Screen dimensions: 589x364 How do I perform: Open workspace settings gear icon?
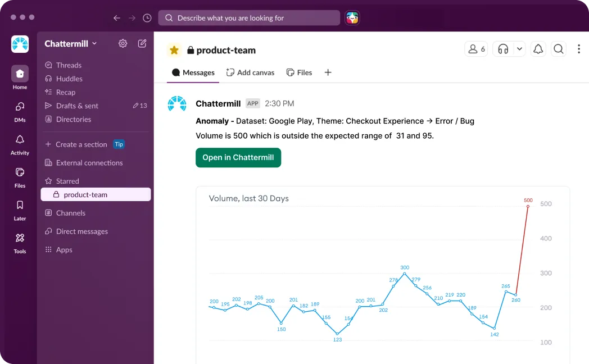coord(123,43)
